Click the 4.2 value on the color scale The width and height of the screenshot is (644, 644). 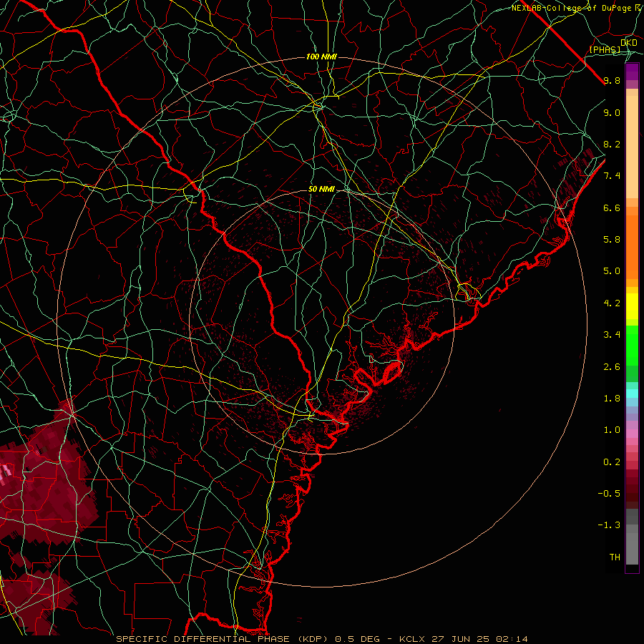[612, 303]
